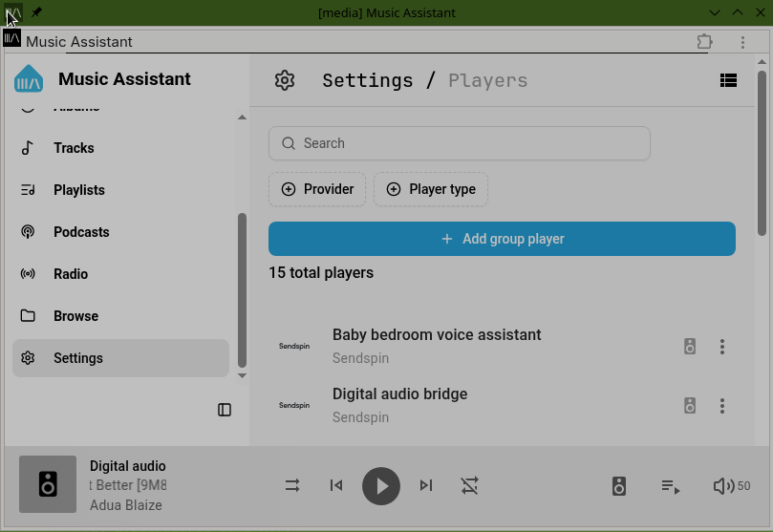
Task: Select player speaker icon in playbar
Action: 619,486
